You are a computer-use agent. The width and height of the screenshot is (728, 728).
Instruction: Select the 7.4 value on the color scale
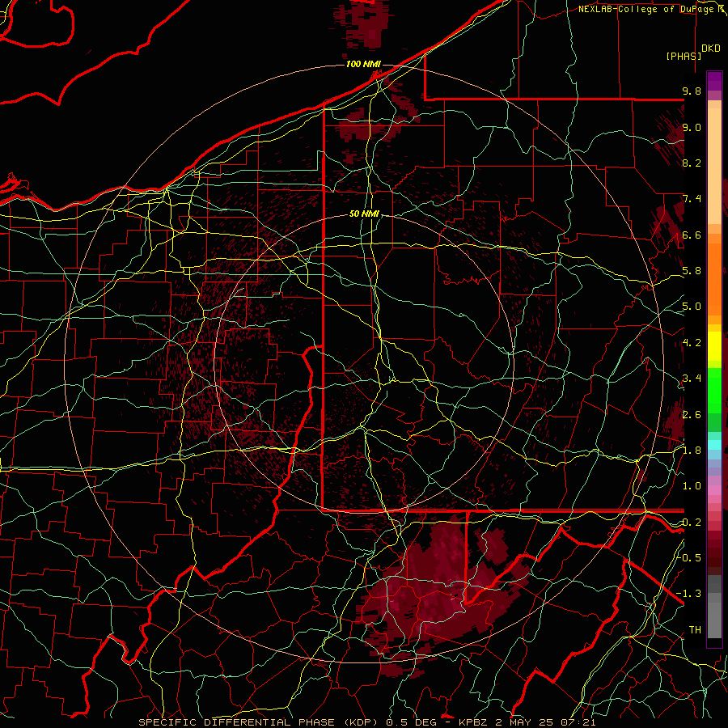click(x=692, y=199)
